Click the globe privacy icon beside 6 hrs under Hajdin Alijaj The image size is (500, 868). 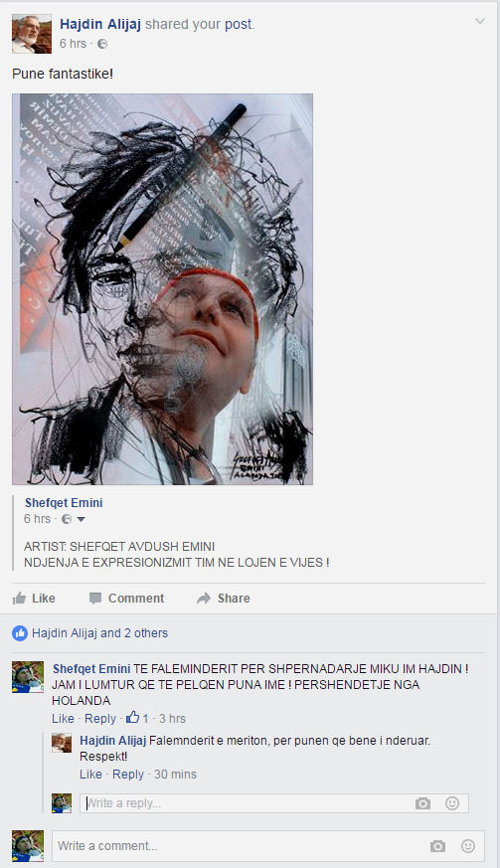[x=102, y=44]
